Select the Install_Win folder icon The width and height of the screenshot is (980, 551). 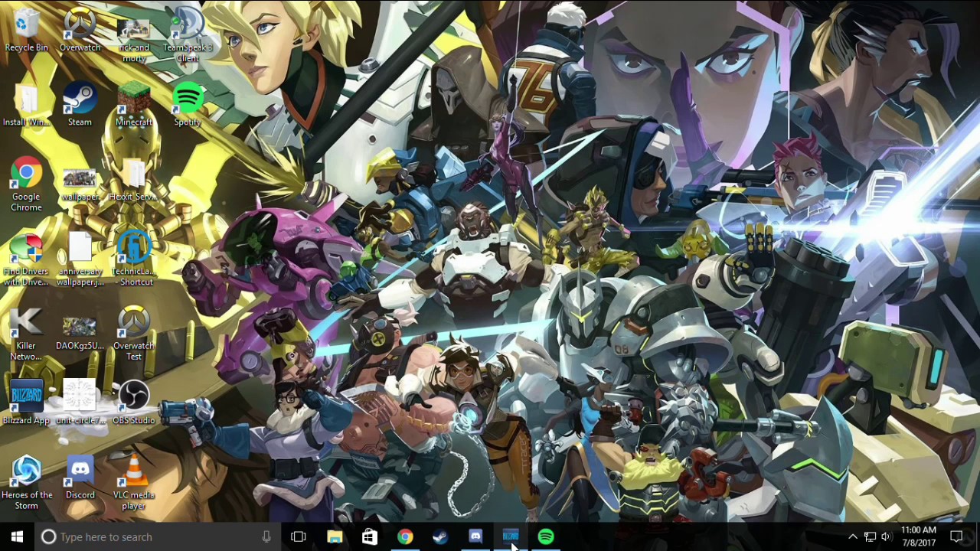coord(26,106)
